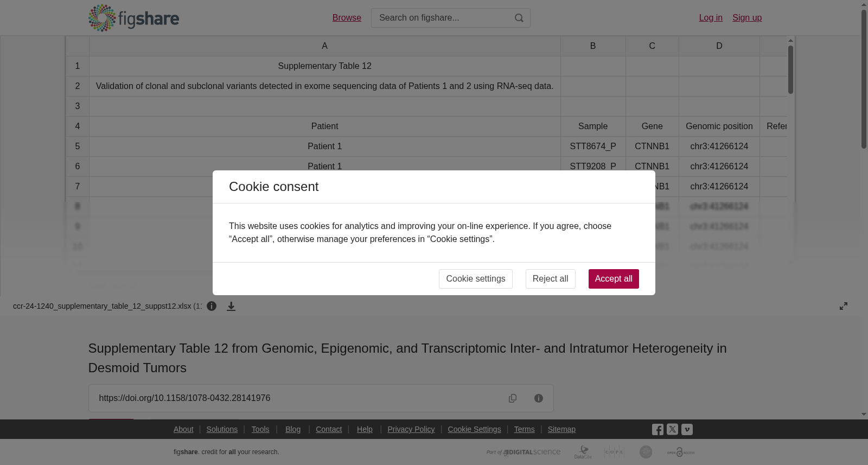Copy the DOI link
Image resolution: width=868 pixels, height=465 pixels.
click(513, 398)
